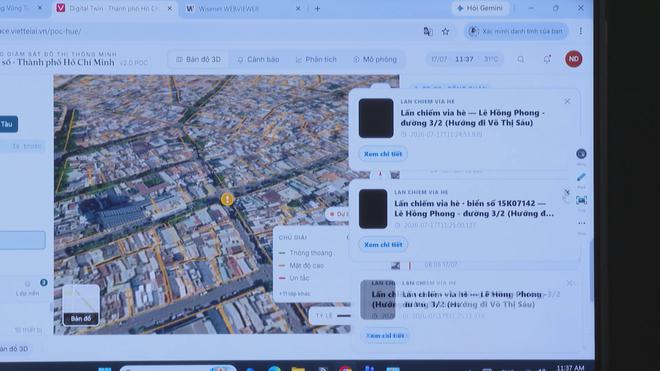Click the Windows taskbar search box
Image resolution: width=660 pixels, height=371 pixels.
pos(178,368)
